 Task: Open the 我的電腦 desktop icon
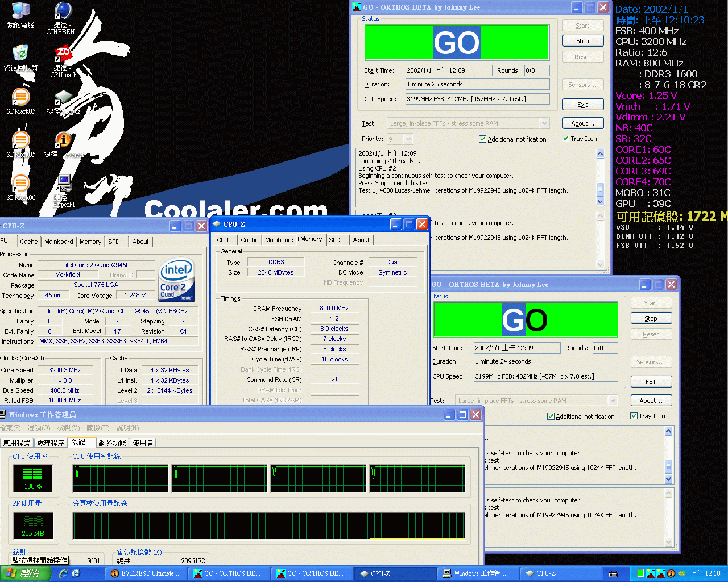(20, 15)
